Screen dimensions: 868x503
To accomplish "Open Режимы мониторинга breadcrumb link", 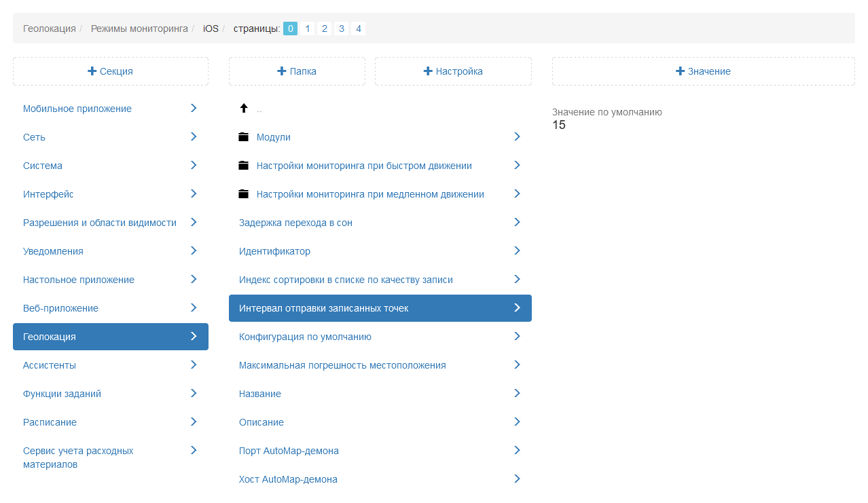I will click(139, 29).
